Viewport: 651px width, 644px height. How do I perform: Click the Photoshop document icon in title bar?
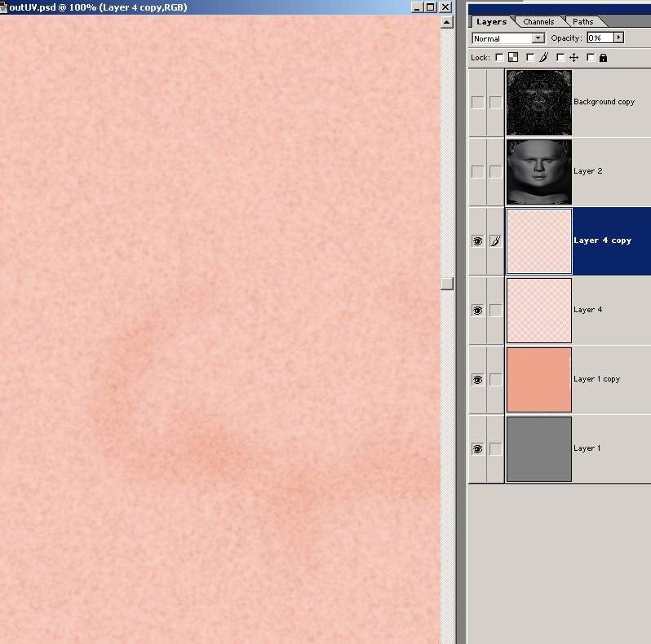4,7
